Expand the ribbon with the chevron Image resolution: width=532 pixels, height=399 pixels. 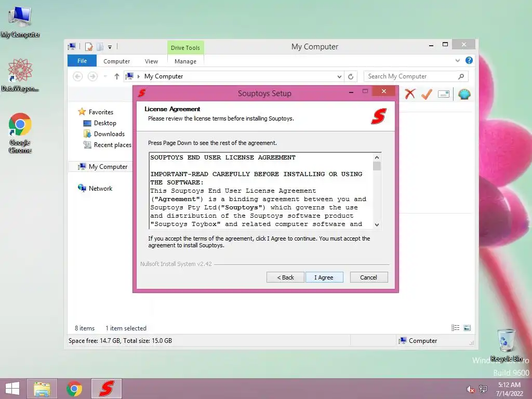pos(457,60)
